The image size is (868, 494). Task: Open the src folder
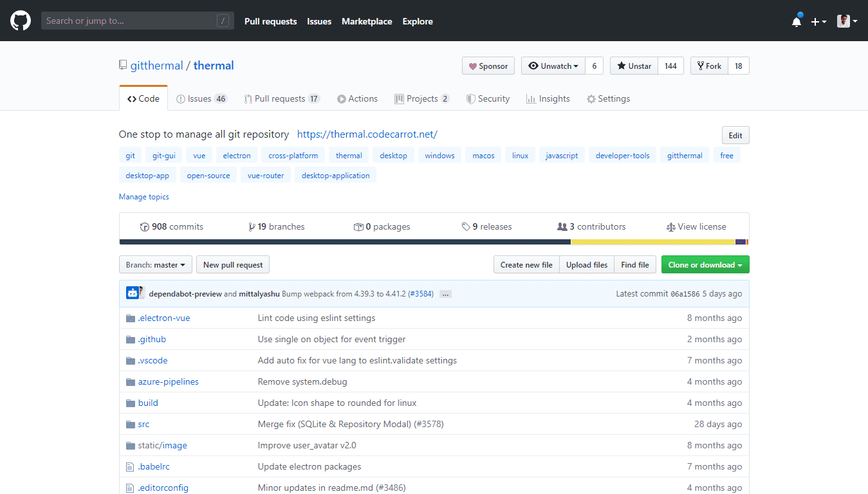coord(143,424)
